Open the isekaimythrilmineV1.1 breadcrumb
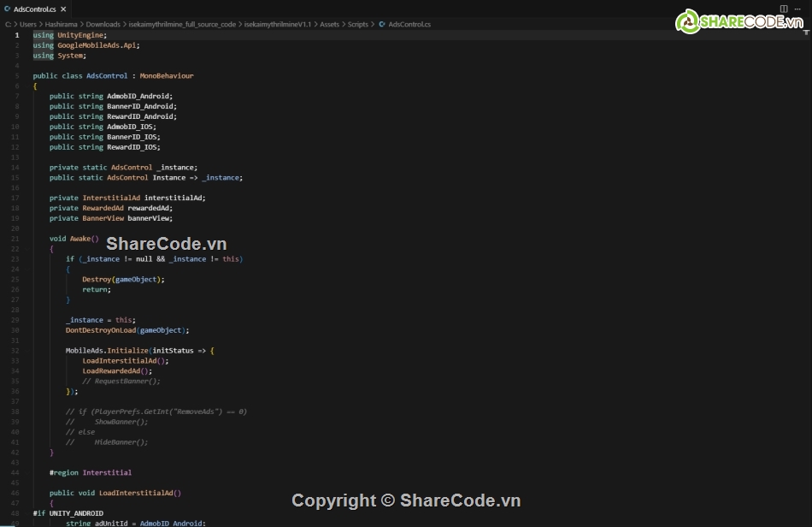This screenshot has width=812, height=527. [278, 24]
